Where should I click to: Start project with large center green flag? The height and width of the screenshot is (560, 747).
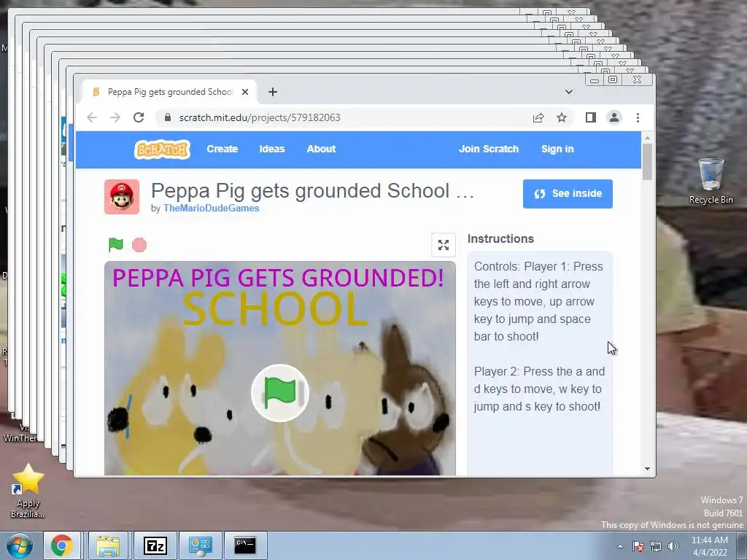coord(280,393)
